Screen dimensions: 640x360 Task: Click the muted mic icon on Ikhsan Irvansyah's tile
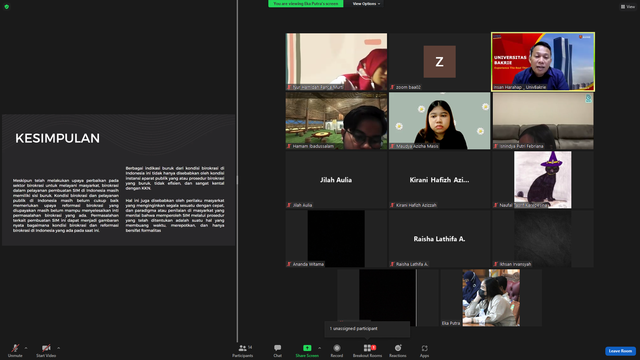tap(496, 264)
